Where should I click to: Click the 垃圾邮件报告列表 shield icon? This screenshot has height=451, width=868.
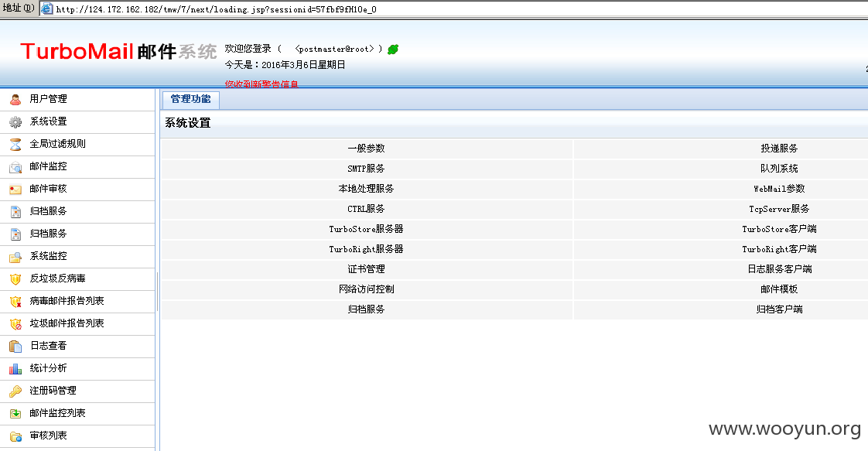15,323
